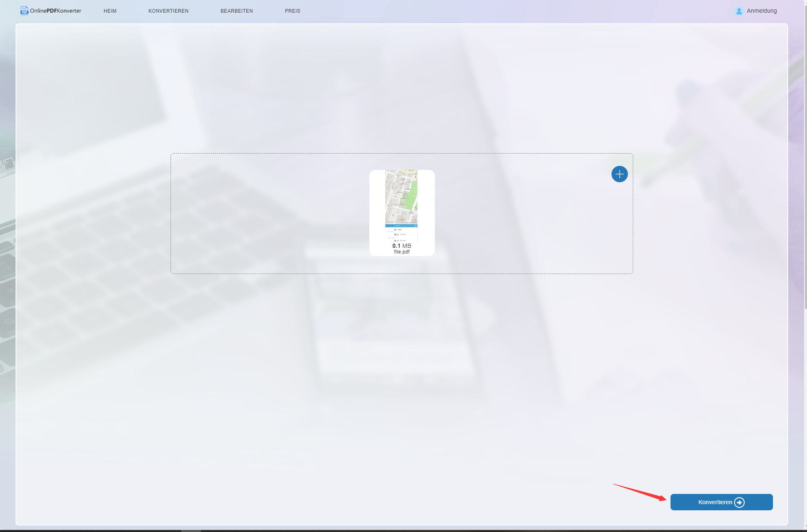Screen dimensions: 807x532
Task: Click the circled arrow icon in Konvertieren
Action: [x=739, y=503]
